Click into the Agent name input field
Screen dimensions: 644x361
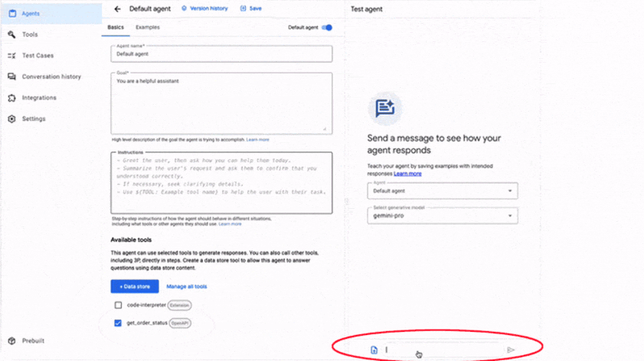221,55
